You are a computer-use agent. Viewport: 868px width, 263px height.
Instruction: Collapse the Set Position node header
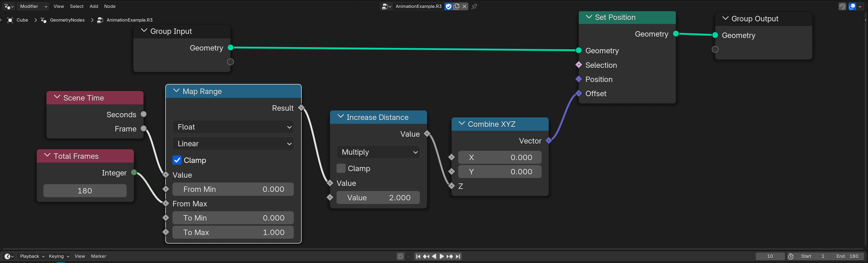589,17
